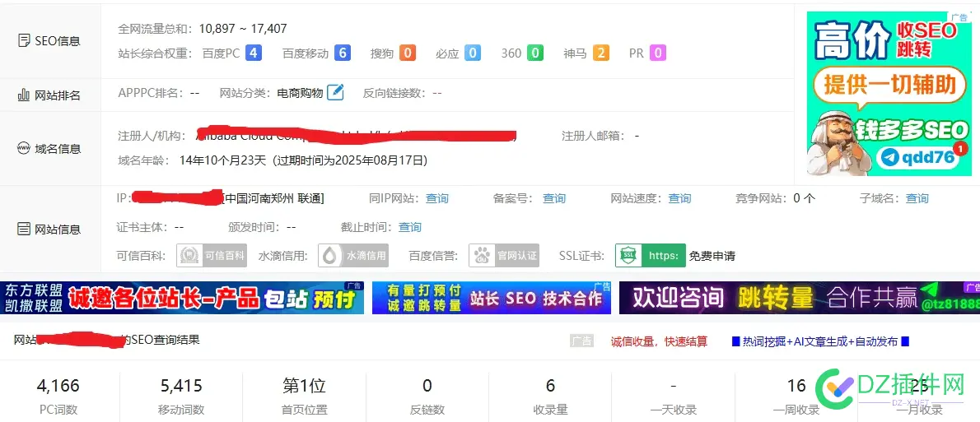Click 诚信收量，快速结算 ad link
The height and width of the screenshot is (422, 980).
660,341
